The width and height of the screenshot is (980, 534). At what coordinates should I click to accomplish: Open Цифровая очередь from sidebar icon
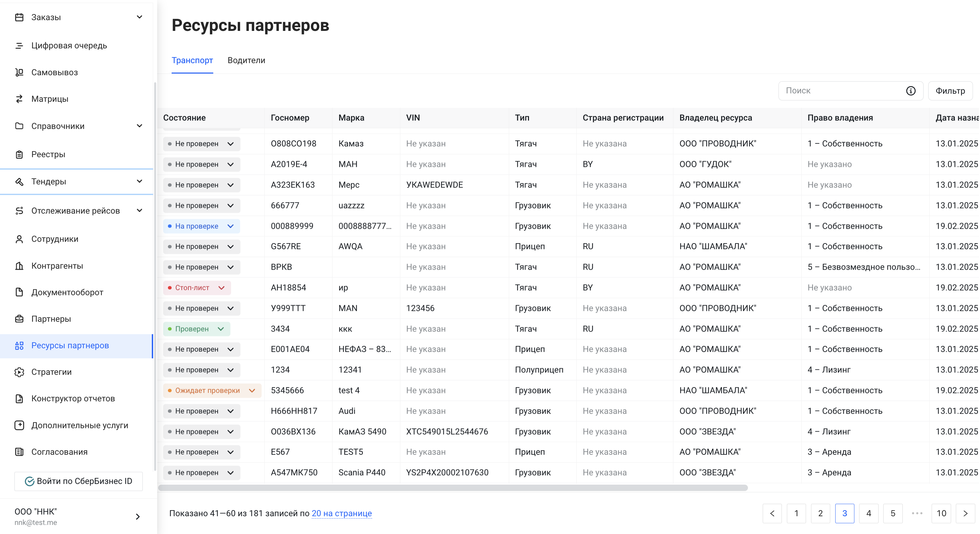(x=19, y=46)
